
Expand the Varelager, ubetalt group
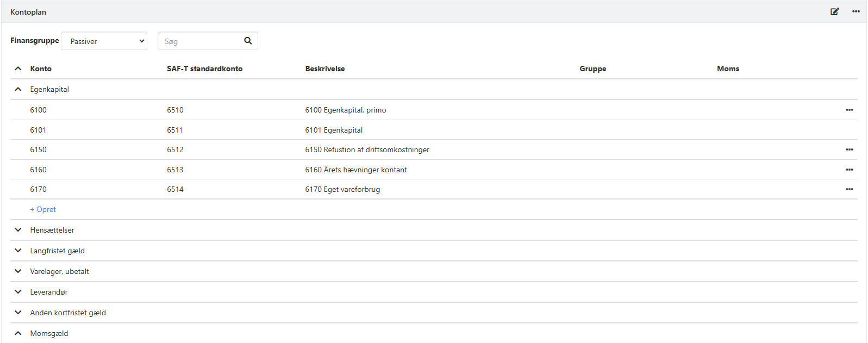[18, 271]
